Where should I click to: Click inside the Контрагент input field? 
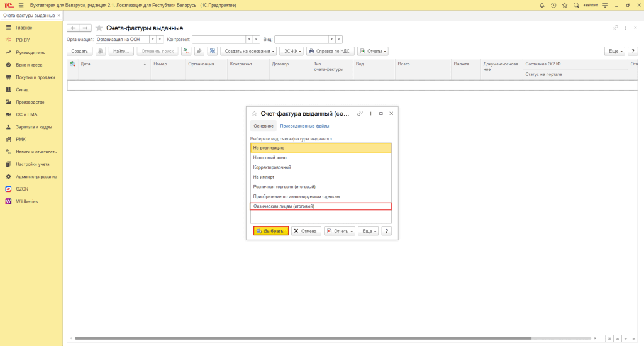tap(219, 40)
